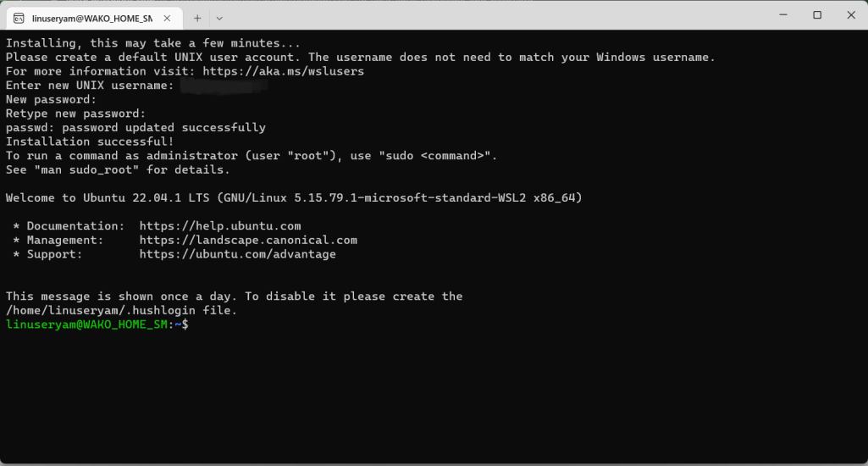868x466 pixels.
Task: Click the blurred UNIX username entry
Action: pos(224,86)
